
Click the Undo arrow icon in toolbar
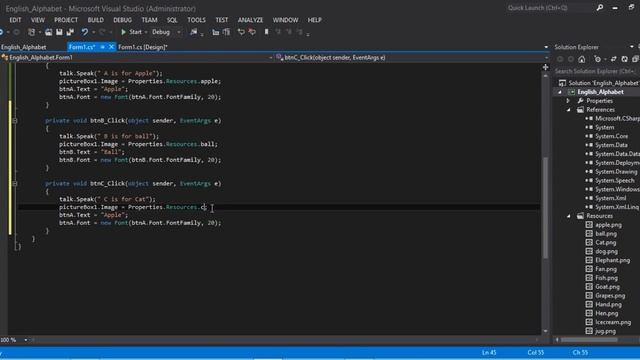(84, 32)
